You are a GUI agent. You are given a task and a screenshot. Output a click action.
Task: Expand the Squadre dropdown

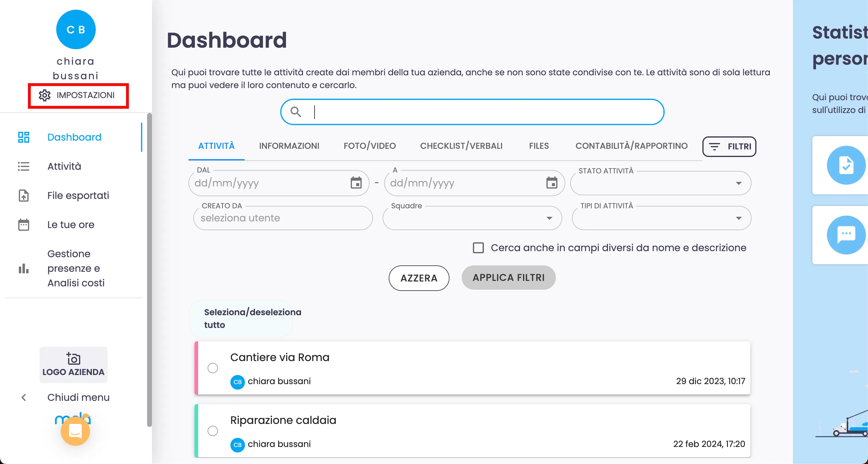tap(549, 218)
